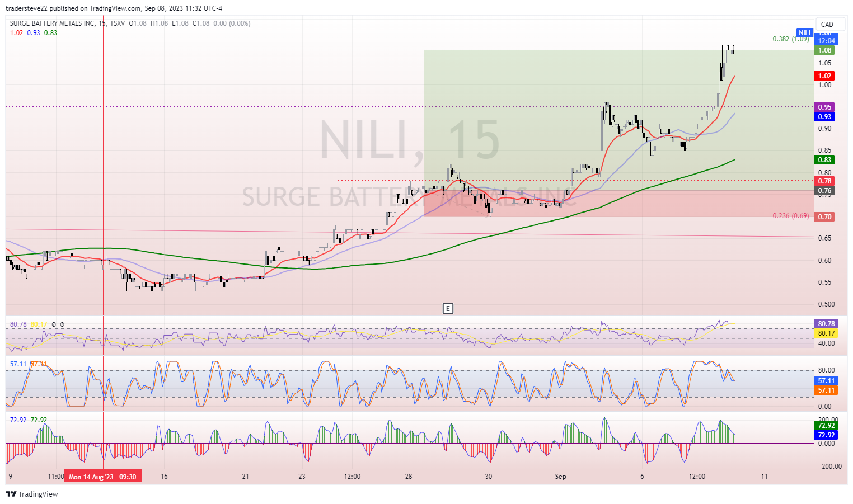Screen dimensions: 853x504
Task: Click the 12:04 bar countdown label
Action: (826, 41)
